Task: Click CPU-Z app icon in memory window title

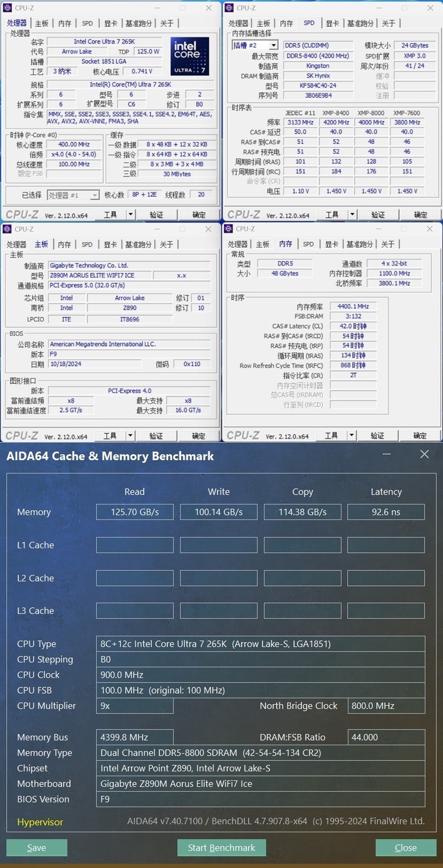Action: 229,228
